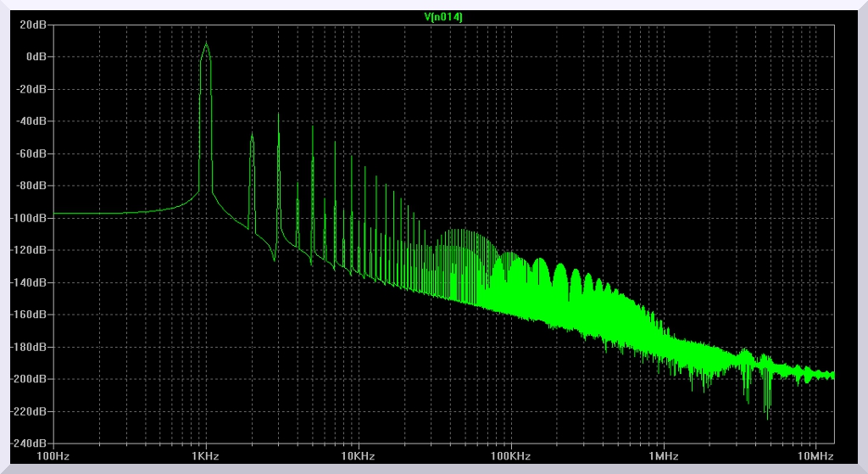
Task: Click the 100KHz frequency axis label
Action: pyautogui.click(x=510, y=456)
